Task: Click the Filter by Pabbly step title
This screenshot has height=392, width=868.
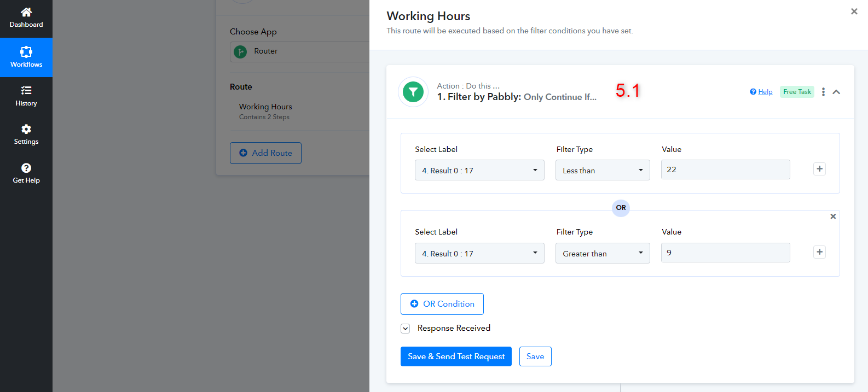Action: (517, 97)
